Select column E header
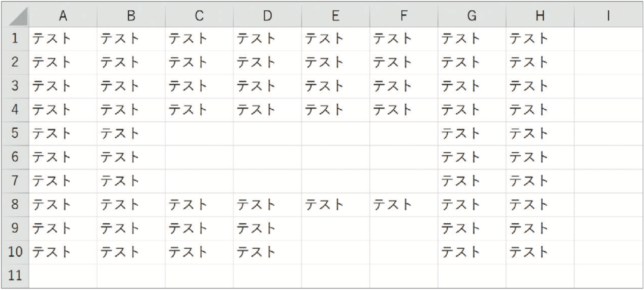Screen dimensions: 644x290 click(336, 16)
